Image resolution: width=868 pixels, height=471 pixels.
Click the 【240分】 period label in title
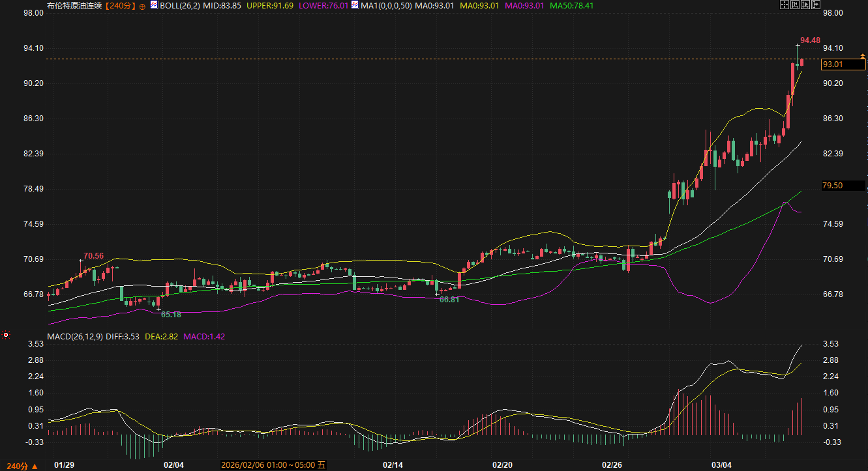pyautogui.click(x=118, y=5)
